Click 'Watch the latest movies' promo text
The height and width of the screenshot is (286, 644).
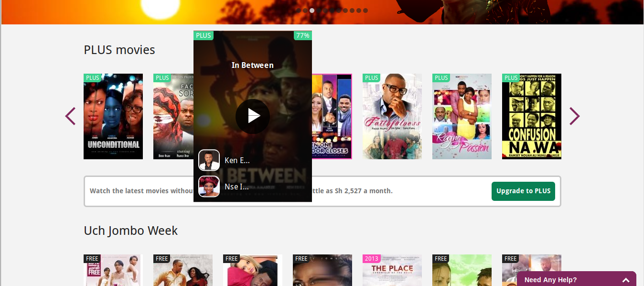point(141,191)
